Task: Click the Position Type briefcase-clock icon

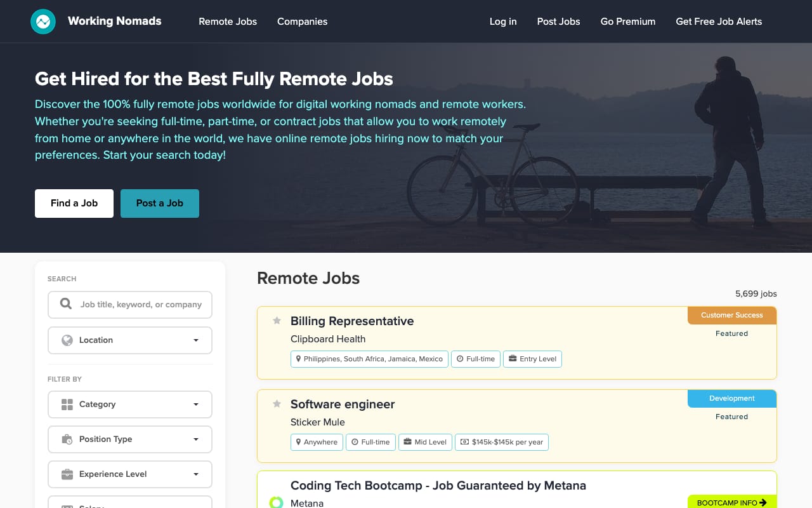Action: (x=67, y=439)
